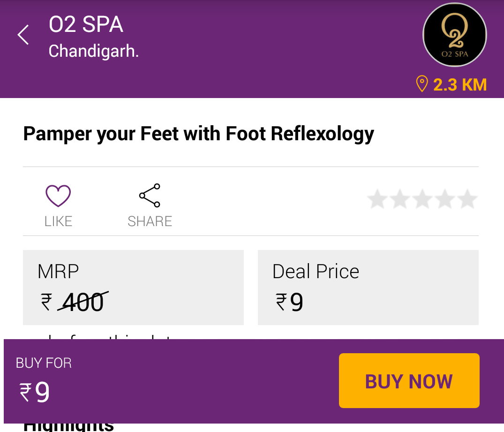
Task: Tap the SHARE label
Action: (x=150, y=221)
